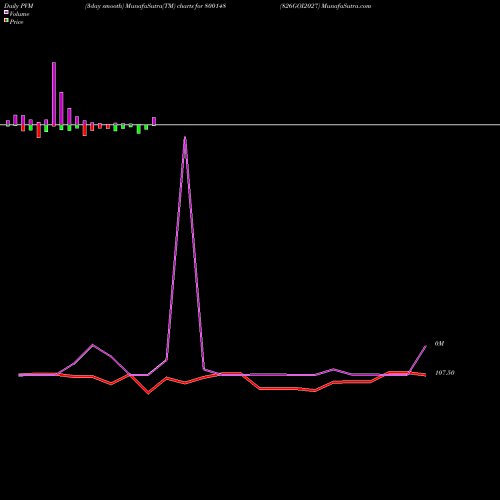This screenshot has width=500, height=500.
Task: Click the '0M' volume value label
Action: pos(439,344)
